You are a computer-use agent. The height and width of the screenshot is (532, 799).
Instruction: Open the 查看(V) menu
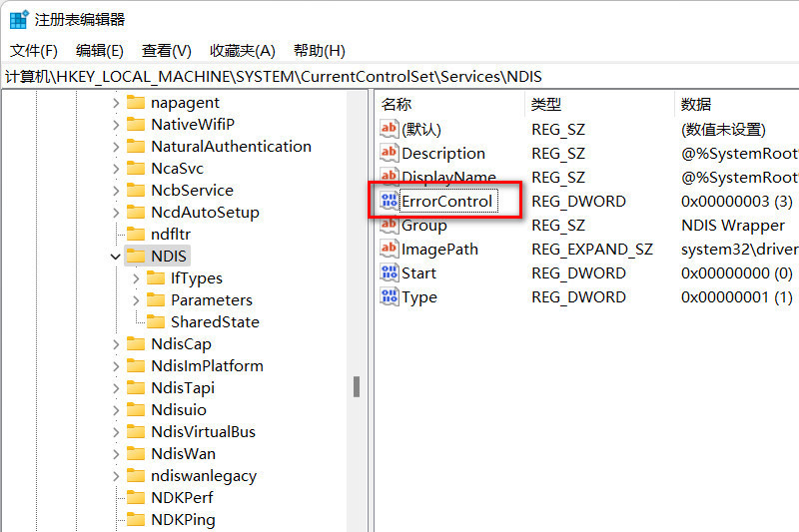point(166,51)
